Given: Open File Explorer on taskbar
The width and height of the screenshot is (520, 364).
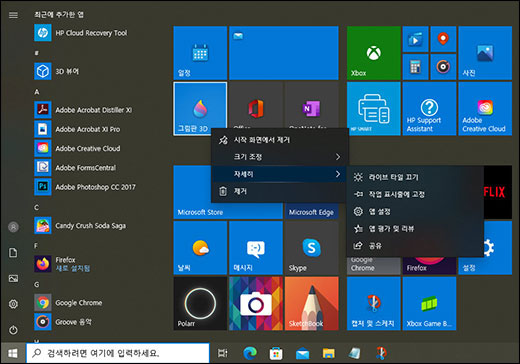Looking at the screenshot, I should point(329,353).
